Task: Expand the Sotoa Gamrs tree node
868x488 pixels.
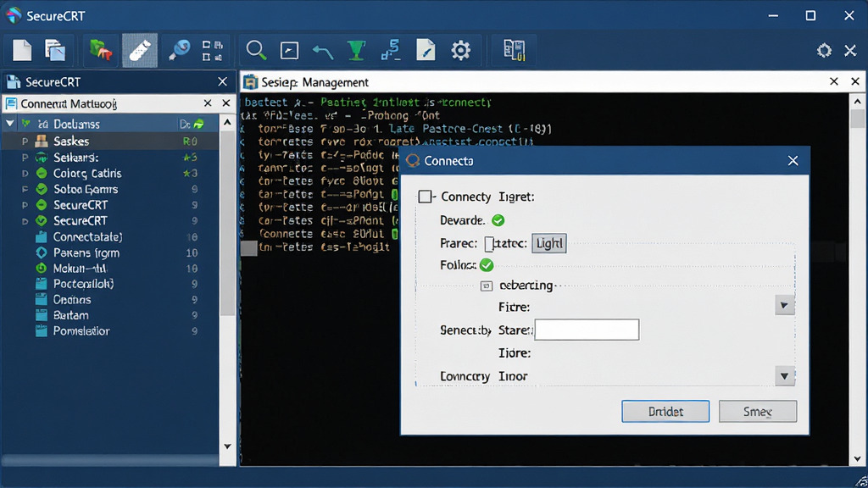Action: click(x=25, y=189)
